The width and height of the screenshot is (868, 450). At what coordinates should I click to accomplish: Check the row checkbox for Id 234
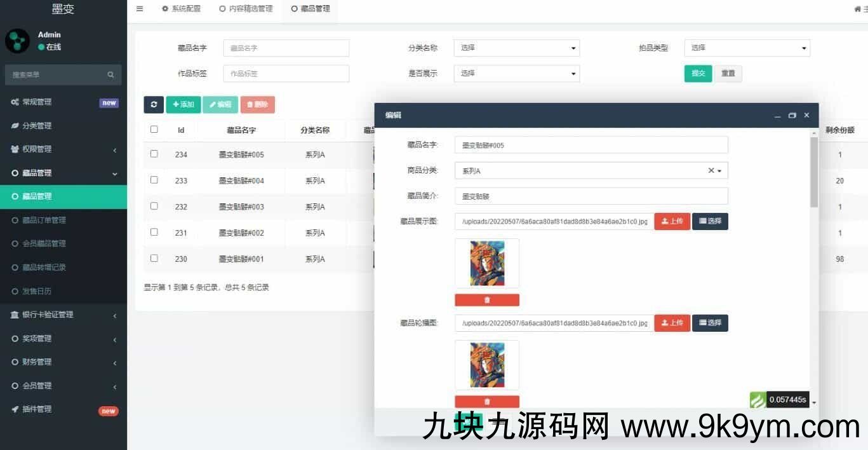[154, 154]
